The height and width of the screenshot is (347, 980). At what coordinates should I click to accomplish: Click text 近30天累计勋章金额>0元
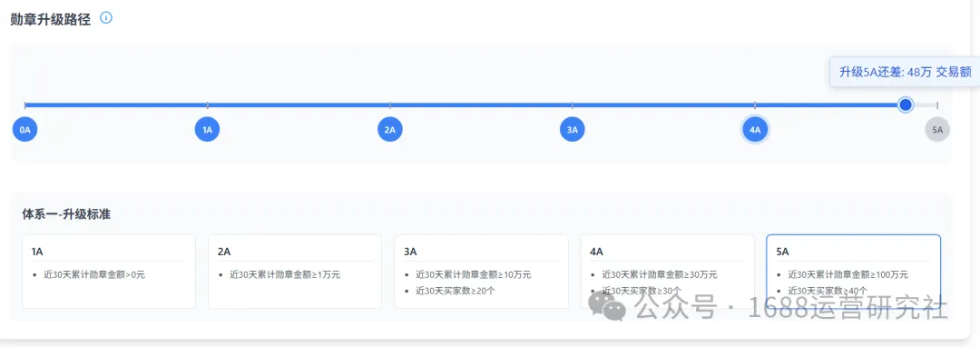tap(94, 274)
